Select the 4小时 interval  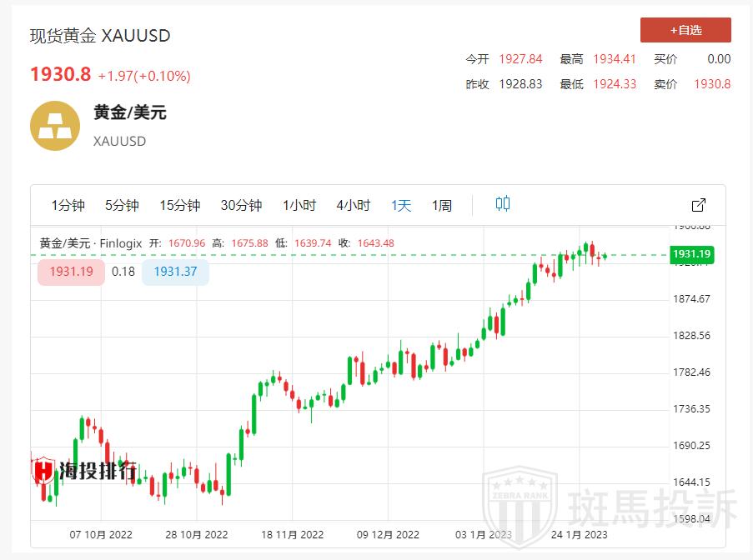coord(354,205)
